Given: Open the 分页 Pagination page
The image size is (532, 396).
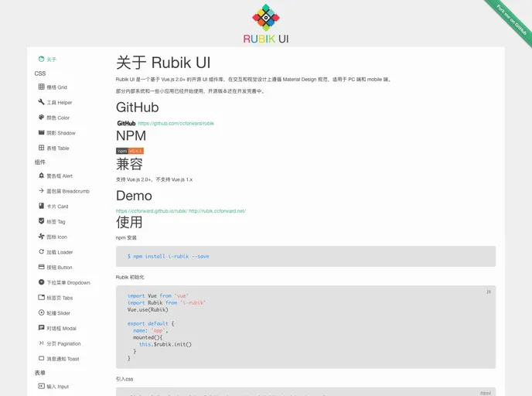Looking at the screenshot, I should 63,344.
